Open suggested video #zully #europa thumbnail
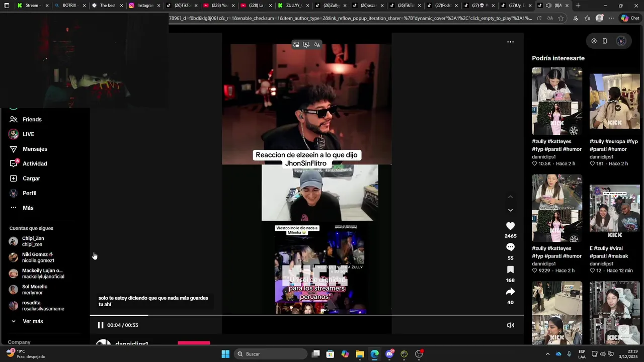The image size is (644, 362). (615, 102)
